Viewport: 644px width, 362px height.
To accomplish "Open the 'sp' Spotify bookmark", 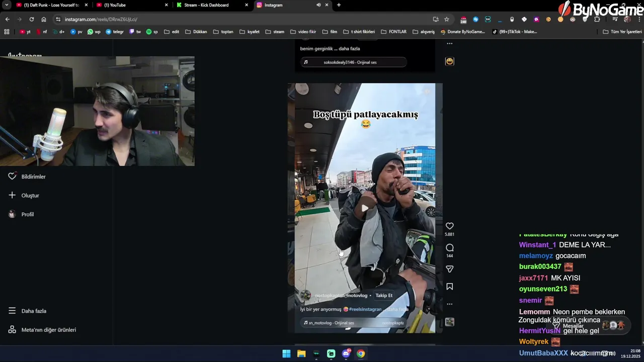I will (x=152, y=32).
